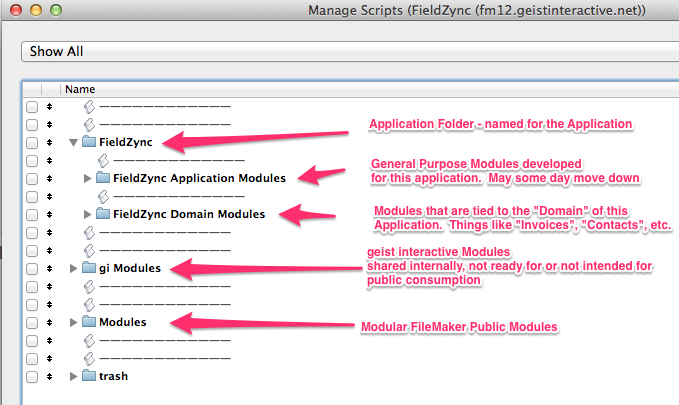Click script icon of separator just above FieldZync folder
The width and height of the screenshot is (679, 405).
coord(89,125)
